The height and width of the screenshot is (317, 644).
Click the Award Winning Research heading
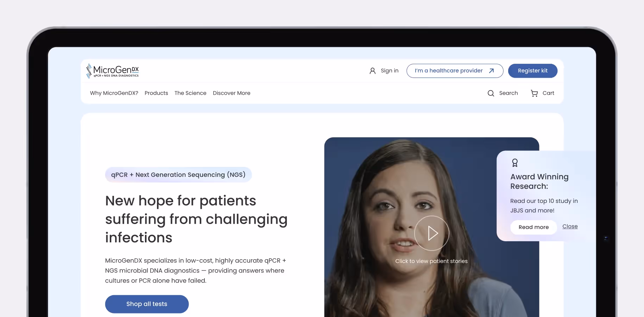click(x=539, y=181)
